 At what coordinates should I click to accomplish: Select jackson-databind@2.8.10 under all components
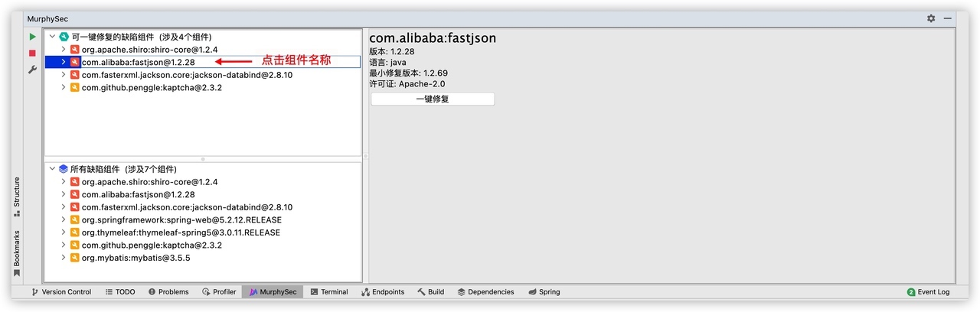point(187,207)
